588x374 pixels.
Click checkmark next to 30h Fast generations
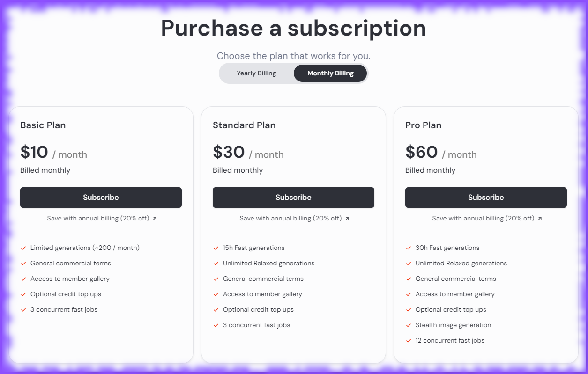click(x=409, y=248)
